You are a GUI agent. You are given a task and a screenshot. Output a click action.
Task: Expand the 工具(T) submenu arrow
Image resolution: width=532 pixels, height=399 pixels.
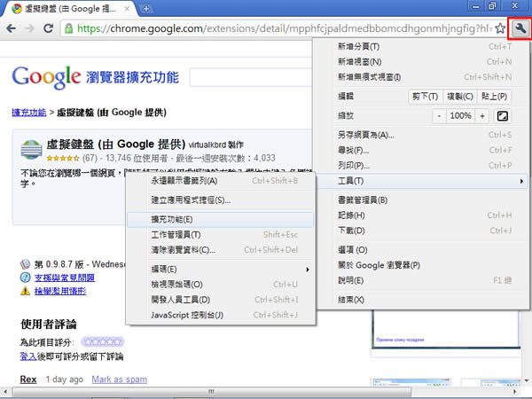click(x=521, y=181)
